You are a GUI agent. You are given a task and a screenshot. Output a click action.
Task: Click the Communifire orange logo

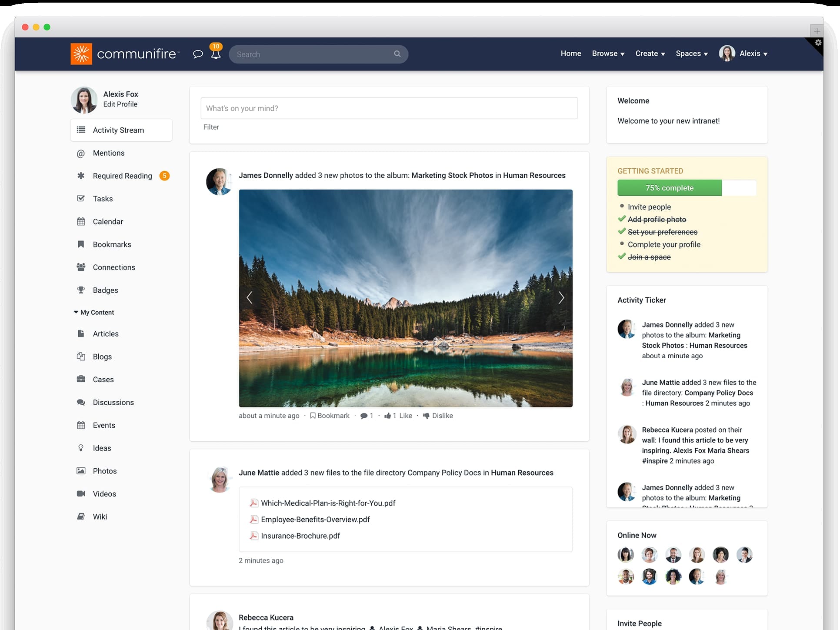81,54
